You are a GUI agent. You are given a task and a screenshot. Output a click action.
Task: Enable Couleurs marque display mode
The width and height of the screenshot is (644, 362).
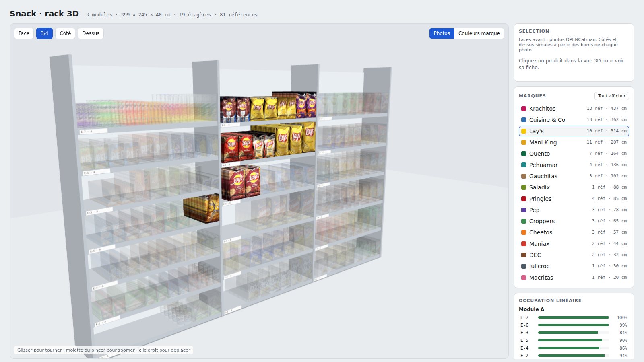pyautogui.click(x=479, y=33)
